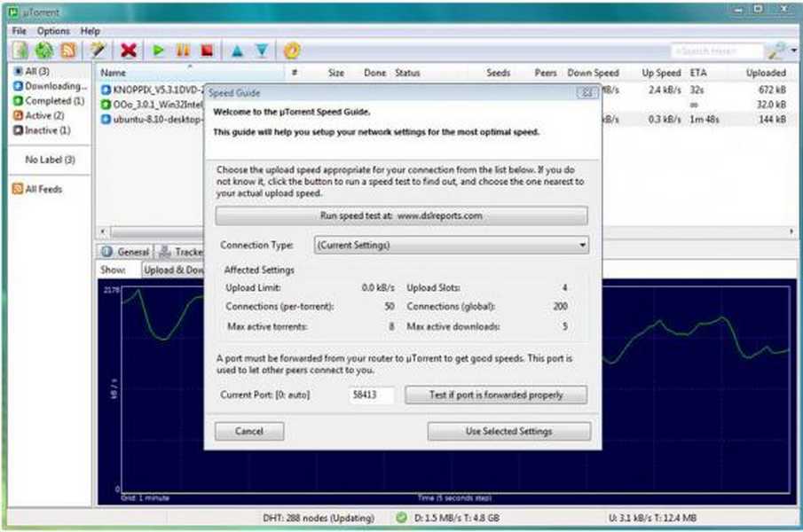The width and height of the screenshot is (803, 532).
Task: Click the Add Torrent toolbar icon
Action: coord(20,51)
